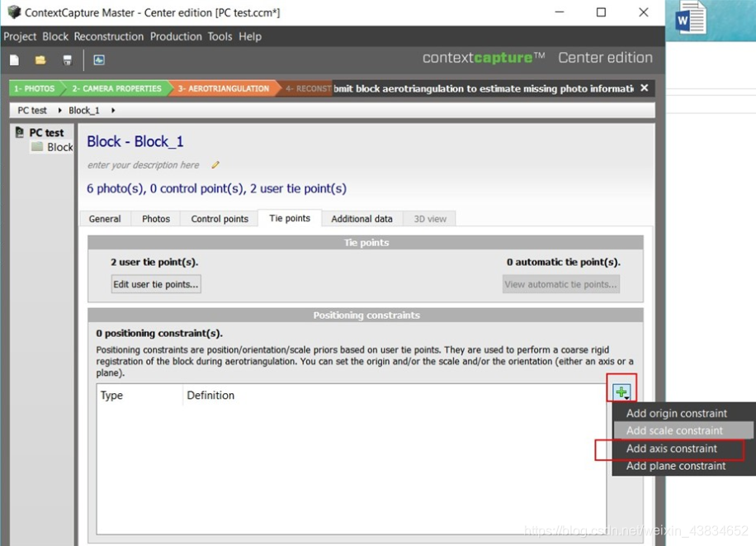Dismiss the aerotriangulation notification
This screenshot has height=546, width=756.
point(644,88)
